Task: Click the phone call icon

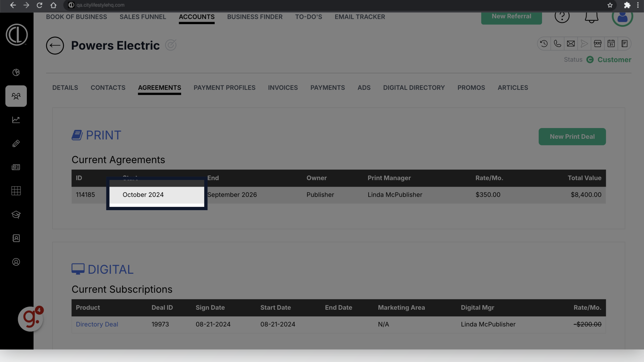Action: [x=557, y=44]
